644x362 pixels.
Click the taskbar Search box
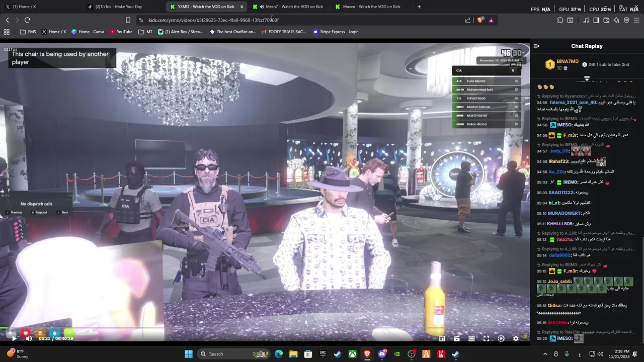[234, 354]
